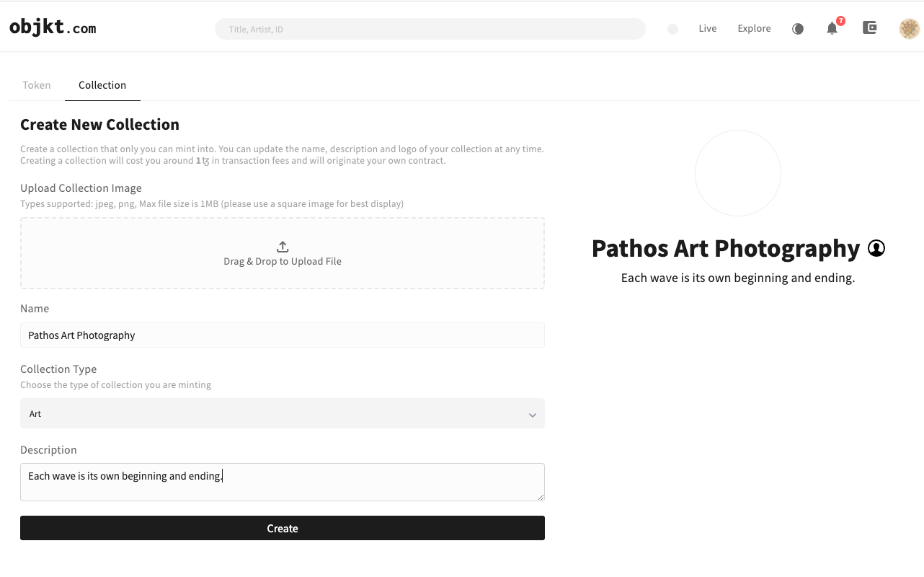Open the Live link
924x577 pixels.
(708, 29)
